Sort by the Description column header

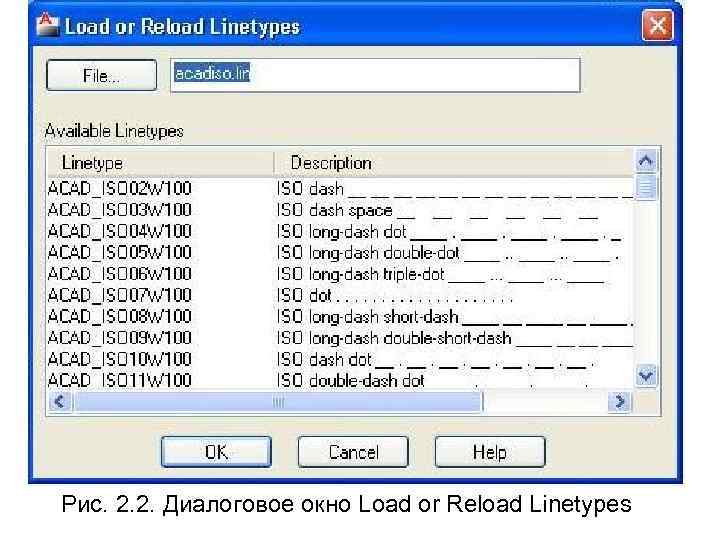click(455, 163)
